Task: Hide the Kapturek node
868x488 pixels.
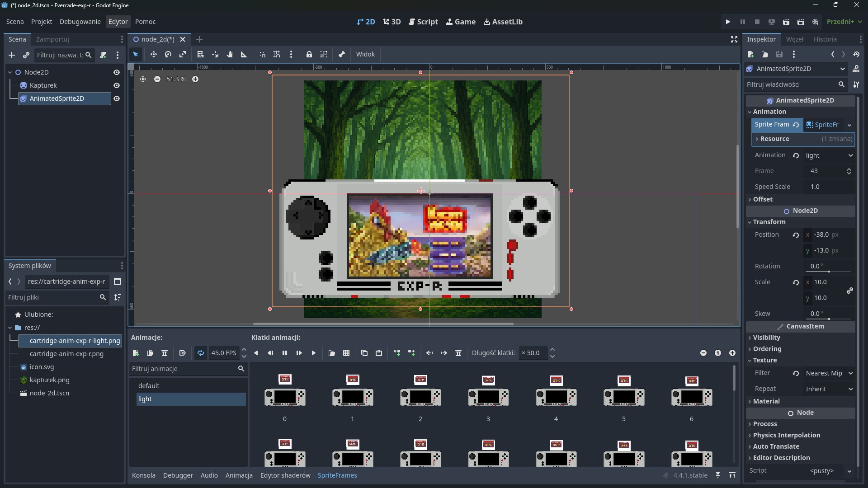Action: tap(117, 85)
